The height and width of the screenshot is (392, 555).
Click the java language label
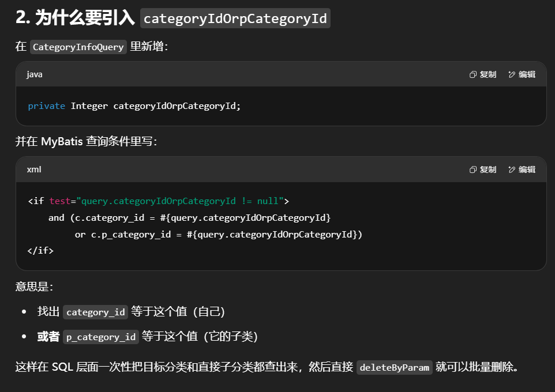point(34,74)
